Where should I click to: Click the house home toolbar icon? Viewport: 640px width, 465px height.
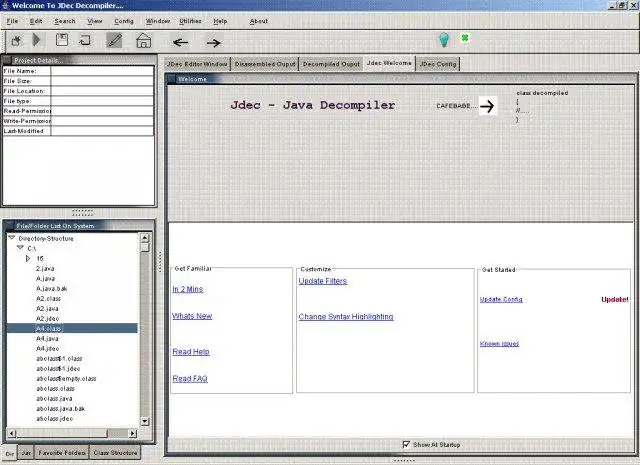coord(144,40)
